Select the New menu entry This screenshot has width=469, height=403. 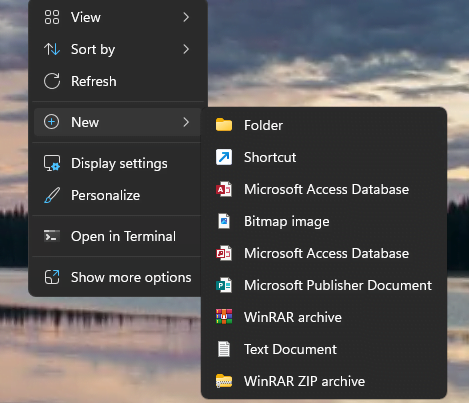118,122
